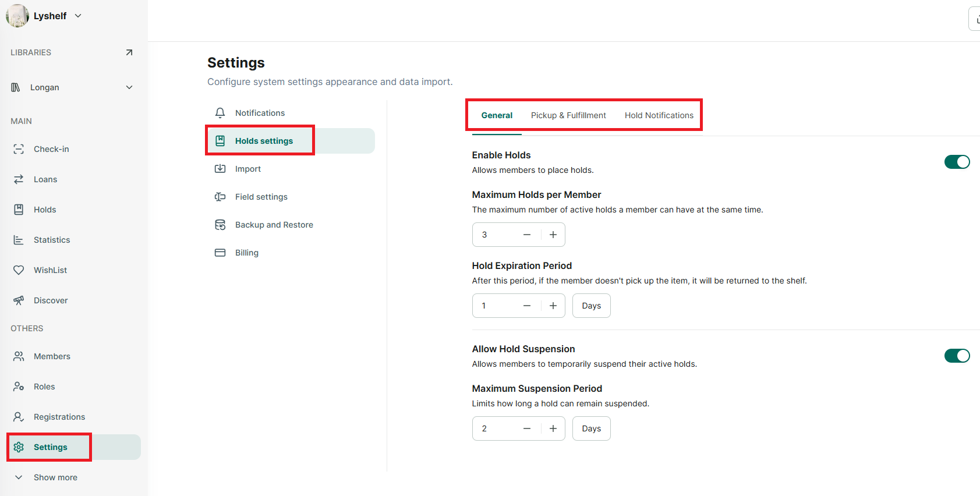Switch to the Hold Notifications tab
Image resolution: width=980 pixels, height=496 pixels.
tap(659, 115)
